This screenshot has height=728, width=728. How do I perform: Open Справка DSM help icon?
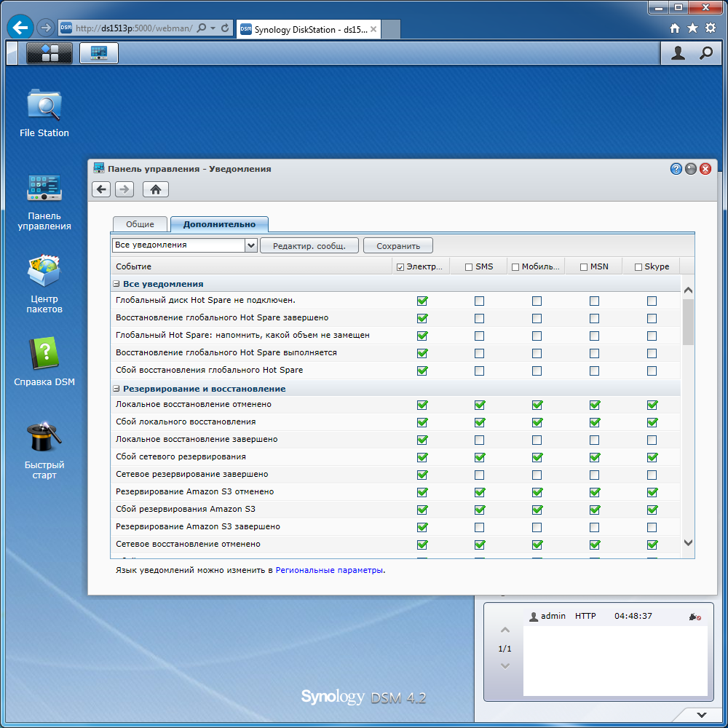[x=44, y=361]
